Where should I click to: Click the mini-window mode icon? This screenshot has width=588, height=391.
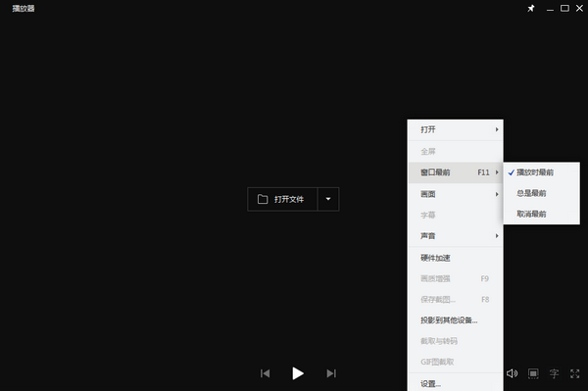coord(533,373)
